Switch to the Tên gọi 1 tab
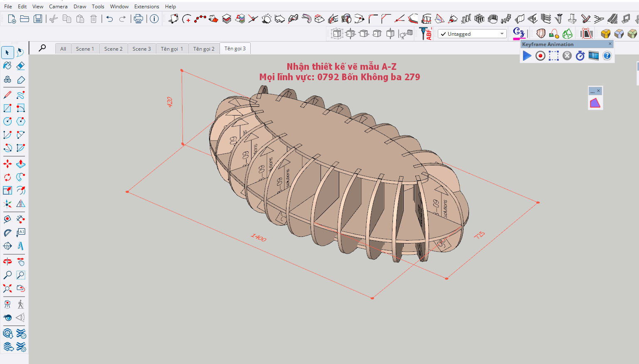The image size is (639, 364). pos(172,49)
